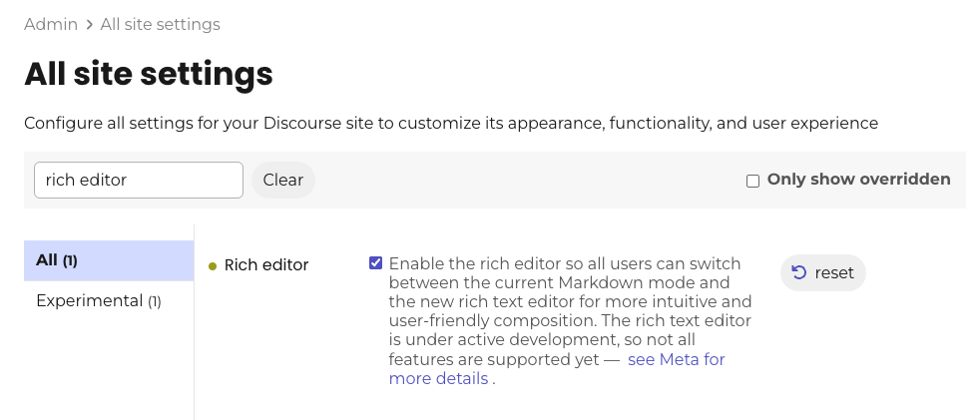Check the Only show overridden checkbox

pyautogui.click(x=753, y=182)
